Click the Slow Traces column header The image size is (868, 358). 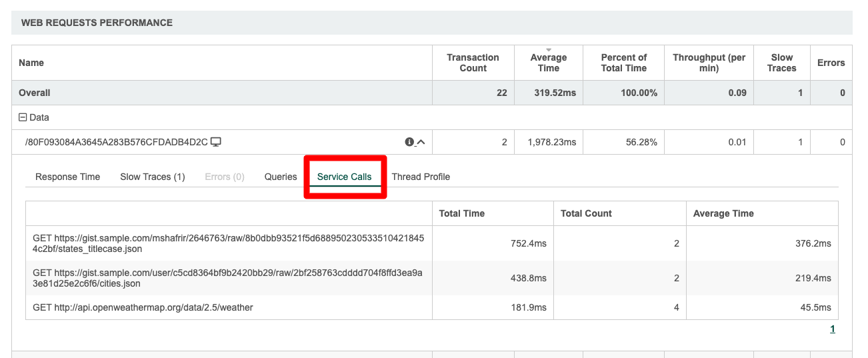tap(781, 63)
